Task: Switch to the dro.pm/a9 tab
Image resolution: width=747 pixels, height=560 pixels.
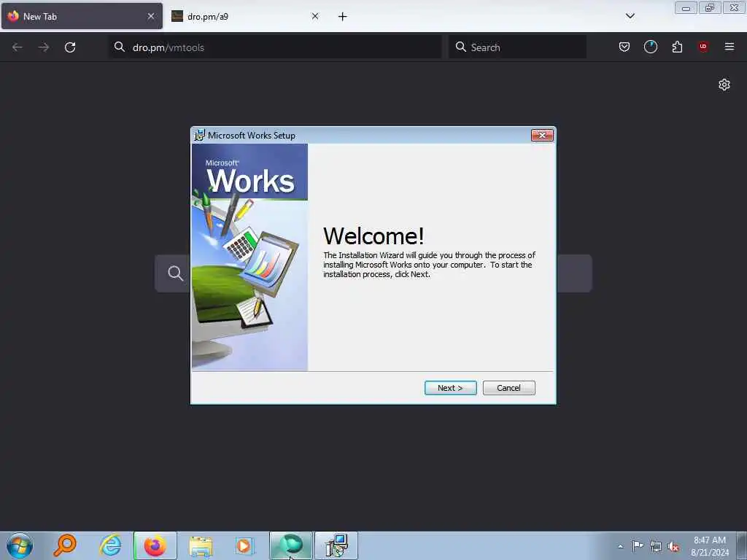Action: point(245,16)
